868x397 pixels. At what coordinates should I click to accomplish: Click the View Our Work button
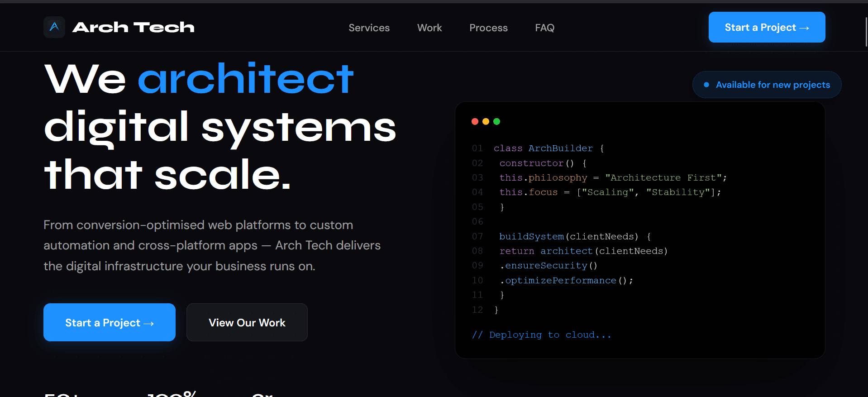(247, 322)
